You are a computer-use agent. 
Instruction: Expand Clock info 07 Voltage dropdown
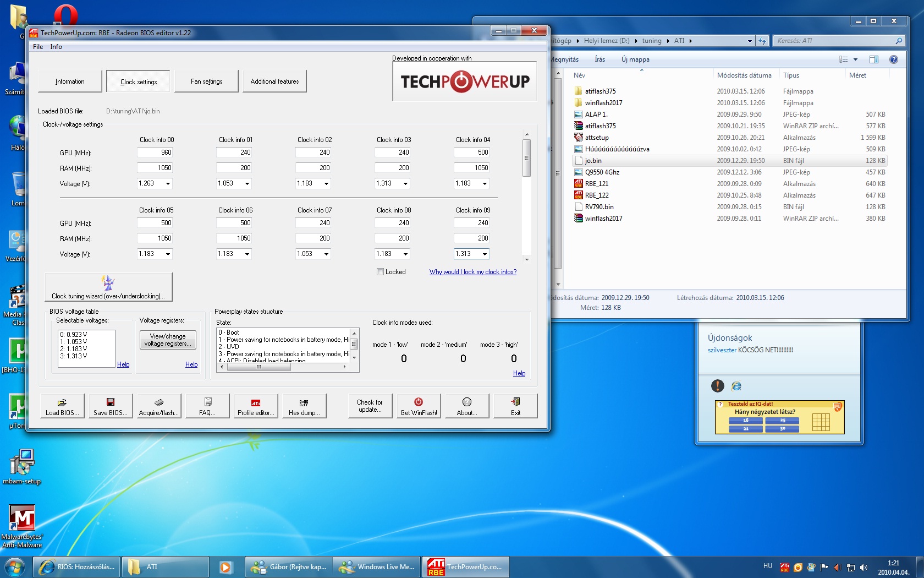pyautogui.click(x=326, y=254)
